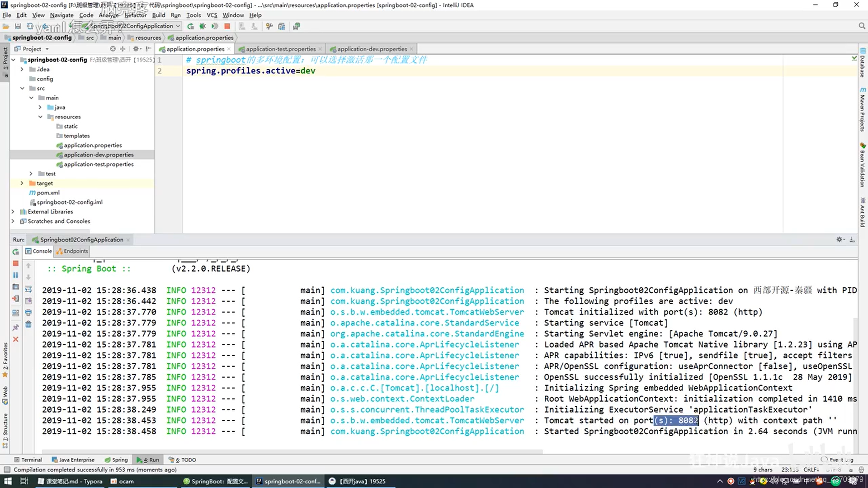This screenshot has width=868, height=488.
Task: Click the dump threads camera icon
Action: [16, 287]
